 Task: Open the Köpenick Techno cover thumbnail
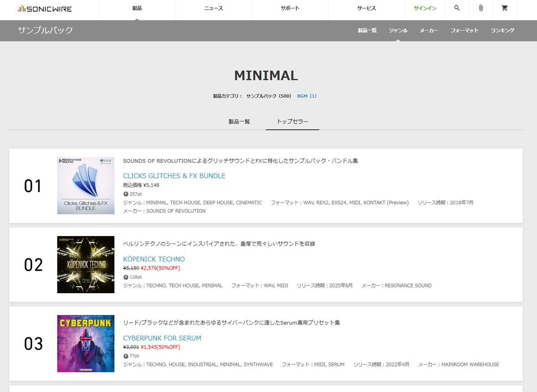pyautogui.click(x=86, y=265)
